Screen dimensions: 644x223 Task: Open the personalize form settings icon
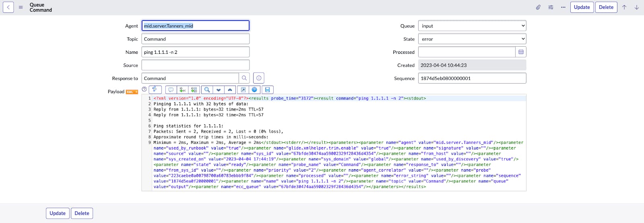pyautogui.click(x=551, y=7)
